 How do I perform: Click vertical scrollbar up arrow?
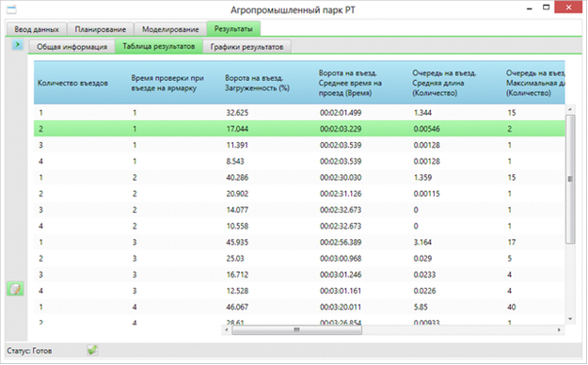[x=570, y=109]
